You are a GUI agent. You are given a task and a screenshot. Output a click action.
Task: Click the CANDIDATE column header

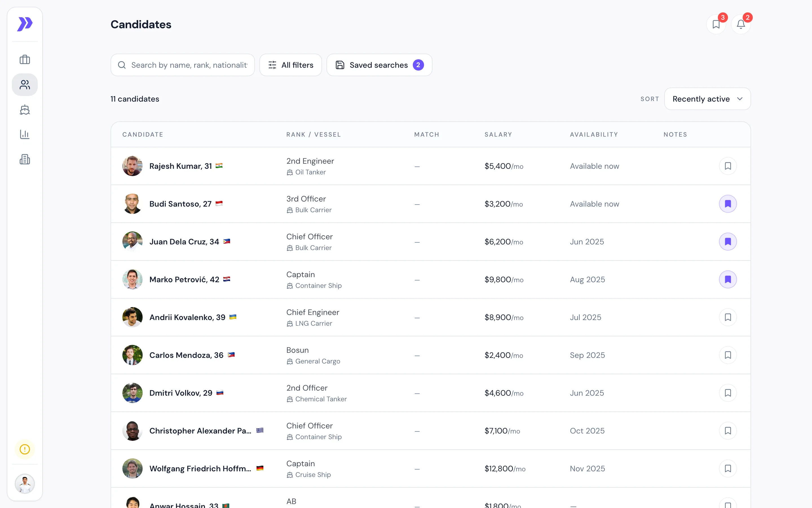143,134
